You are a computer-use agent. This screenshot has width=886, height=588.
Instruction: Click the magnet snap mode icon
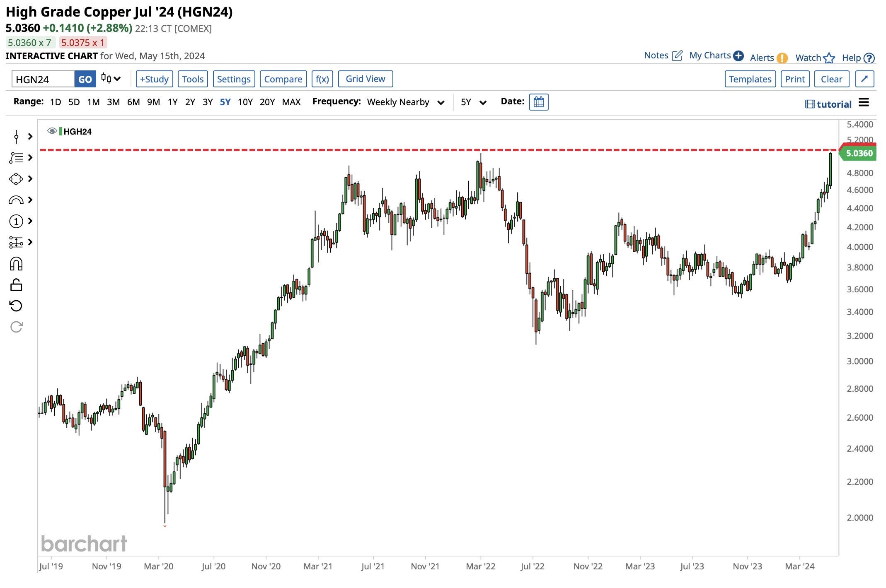click(16, 264)
